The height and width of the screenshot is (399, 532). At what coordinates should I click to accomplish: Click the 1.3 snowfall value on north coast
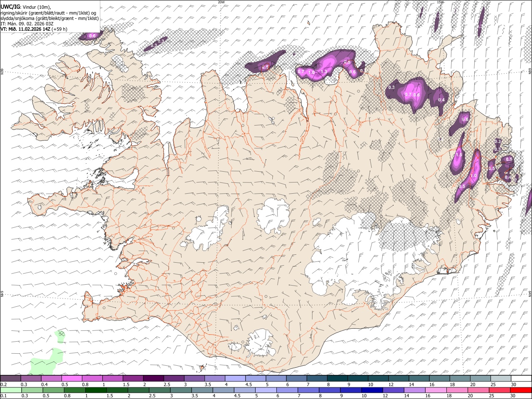click(324, 71)
